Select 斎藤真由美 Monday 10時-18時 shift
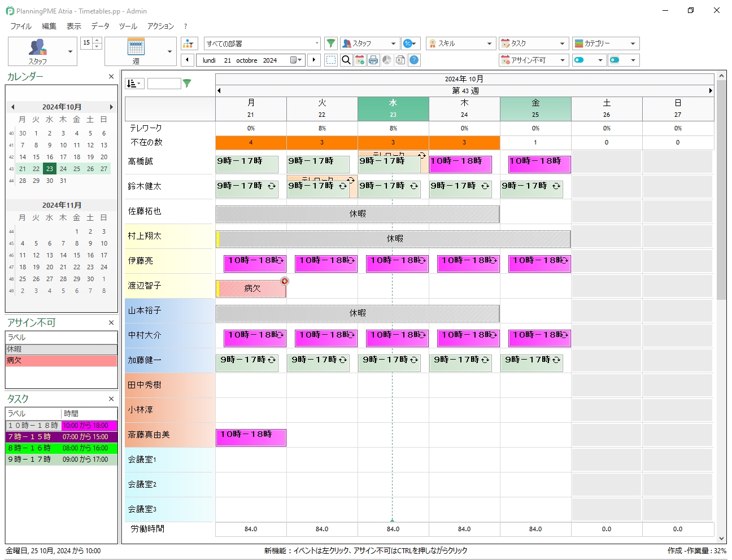The image size is (732, 560). pos(251,438)
